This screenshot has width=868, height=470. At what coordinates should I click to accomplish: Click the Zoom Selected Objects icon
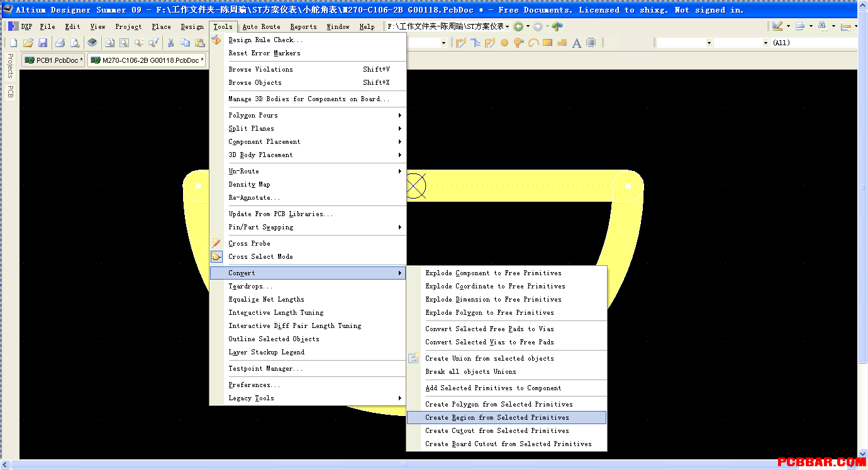pyautogui.click(x=139, y=43)
